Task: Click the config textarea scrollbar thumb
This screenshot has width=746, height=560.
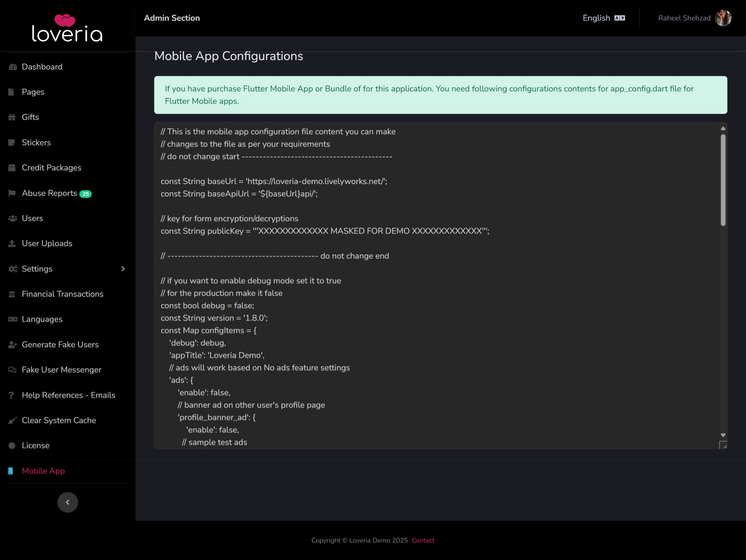Action: 723,180
